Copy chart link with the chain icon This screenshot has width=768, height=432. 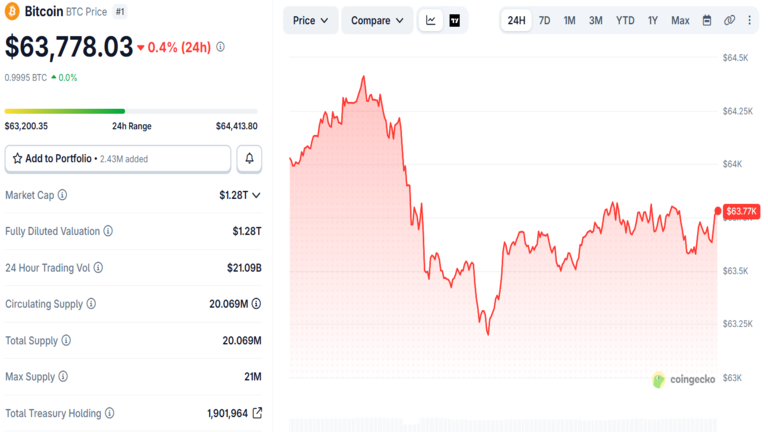[x=729, y=20]
